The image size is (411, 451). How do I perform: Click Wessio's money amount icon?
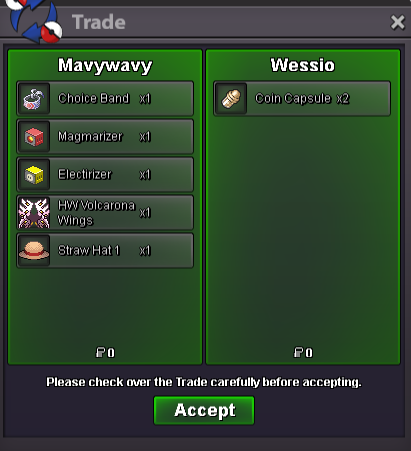[x=298, y=352]
